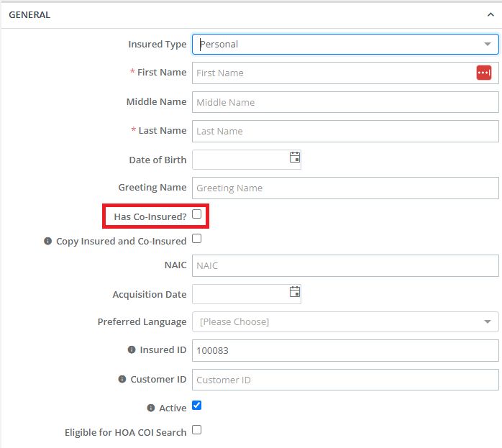Uncheck the Active checkbox
This screenshot has width=502, height=448.
196,405
